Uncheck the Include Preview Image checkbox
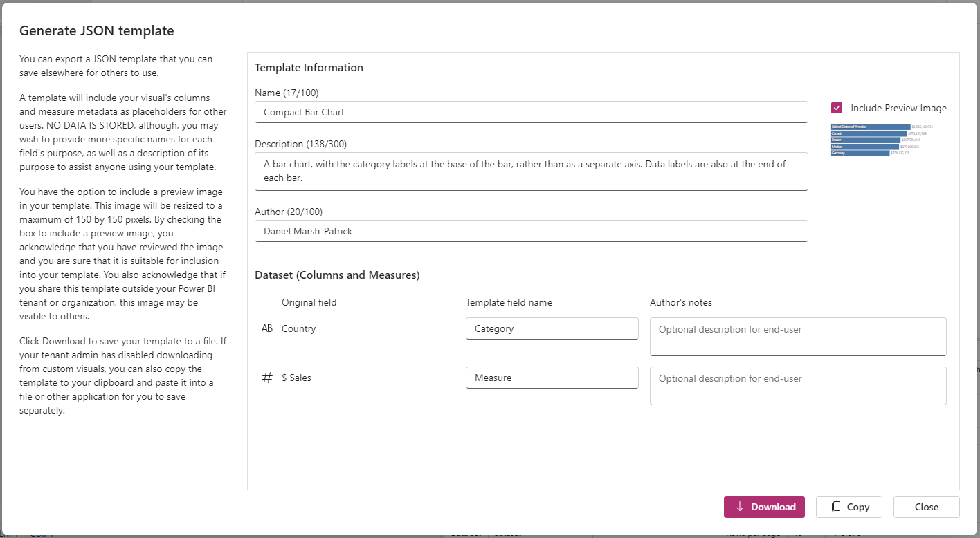The width and height of the screenshot is (980, 538). pyautogui.click(x=837, y=108)
